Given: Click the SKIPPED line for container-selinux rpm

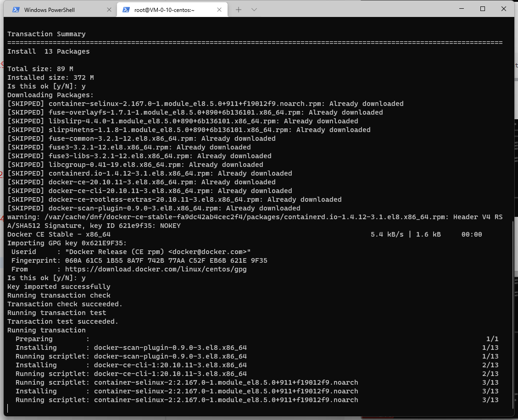Looking at the screenshot, I should coord(206,104).
